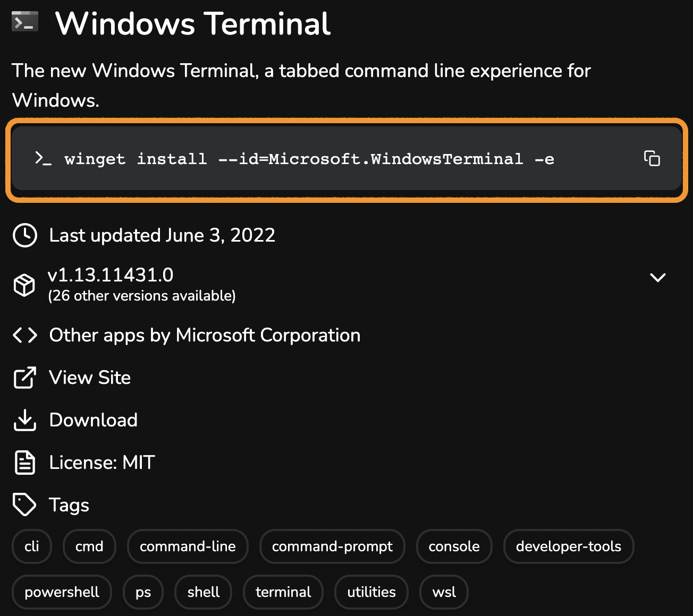
Task: Select the powershell tag
Action: (x=62, y=592)
